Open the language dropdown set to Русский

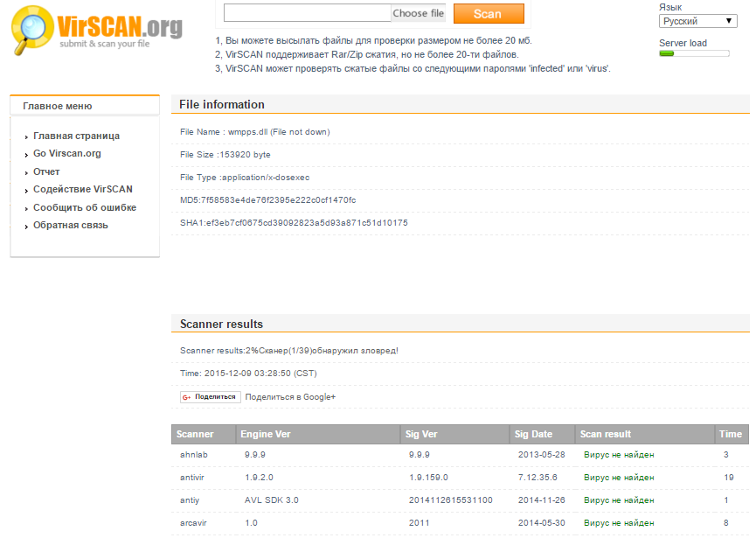pyautogui.click(x=697, y=21)
